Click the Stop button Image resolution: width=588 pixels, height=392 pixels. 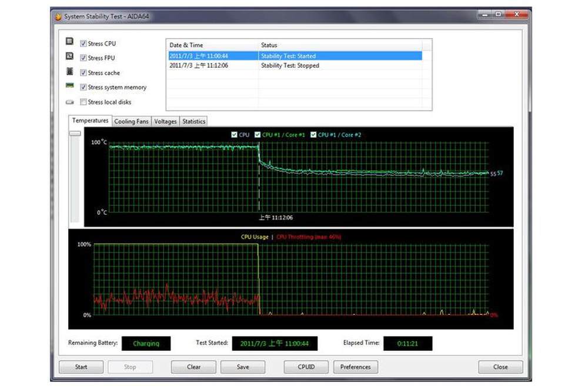click(x=130, y=367)
